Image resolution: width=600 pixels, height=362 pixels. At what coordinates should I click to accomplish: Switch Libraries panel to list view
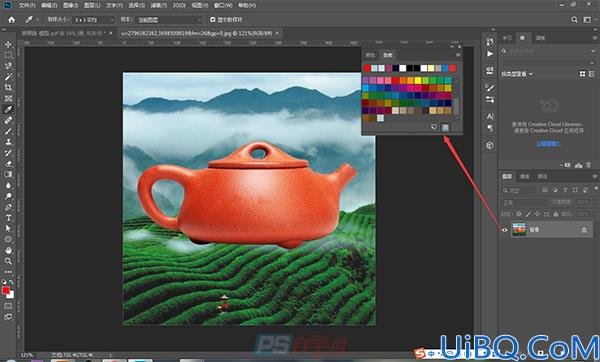click(x=592, y=74)
